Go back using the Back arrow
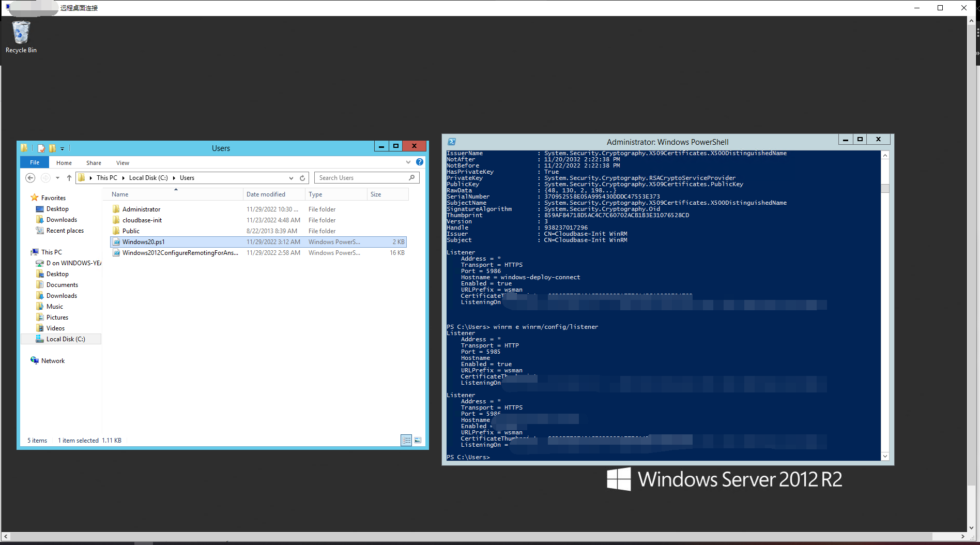The image size is (980, 545). (x=30, y=178)
